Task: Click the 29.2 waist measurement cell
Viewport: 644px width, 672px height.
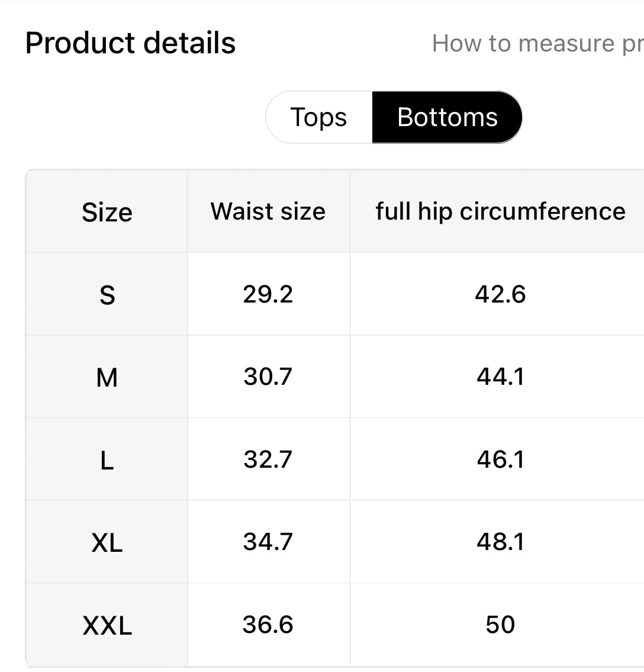Action: click(x=268, y=294)
